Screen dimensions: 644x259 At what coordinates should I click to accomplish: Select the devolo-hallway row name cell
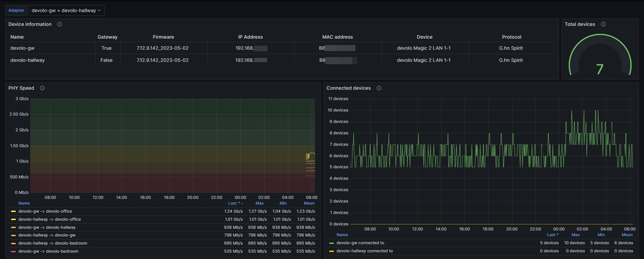click(28, 60)
